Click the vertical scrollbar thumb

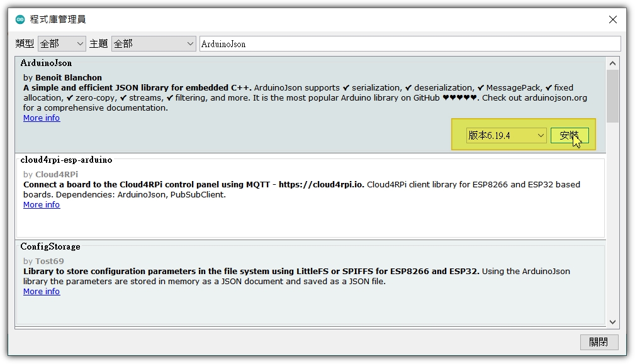point(612,96)
